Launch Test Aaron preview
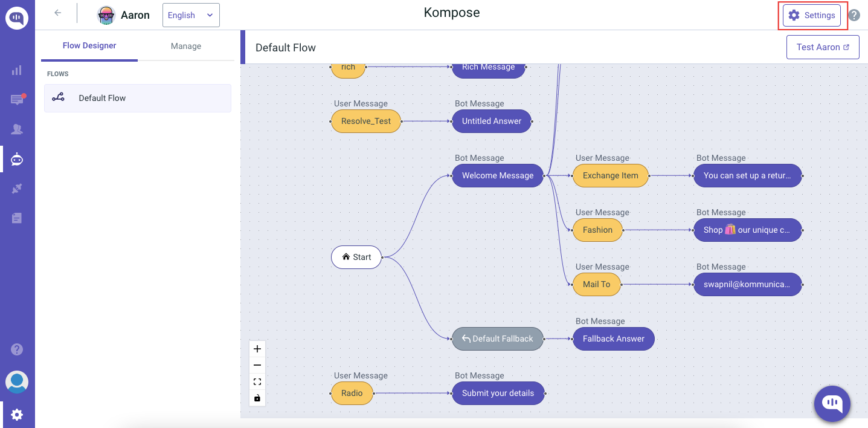Screen dimensions: 868x428 point(823,47)
